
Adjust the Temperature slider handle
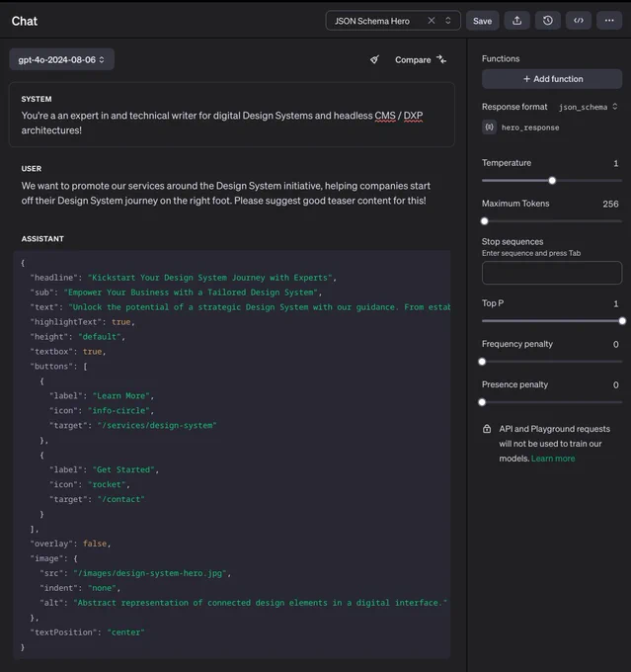click(x=552, y=181)
